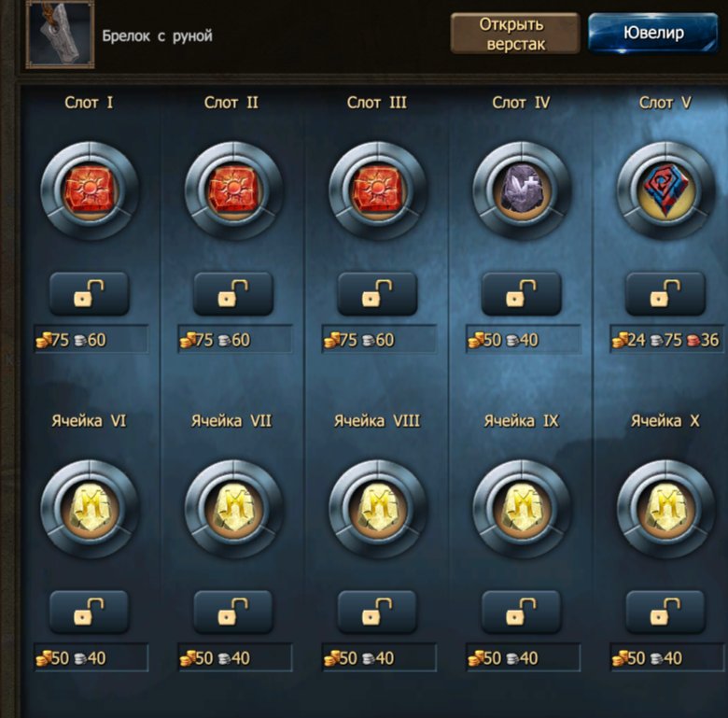Image resolution: width=728 pixels, height=718 pixels.
Task: Open the Ювелир tab
Action: pyautogui.click(x=653, y=33)
